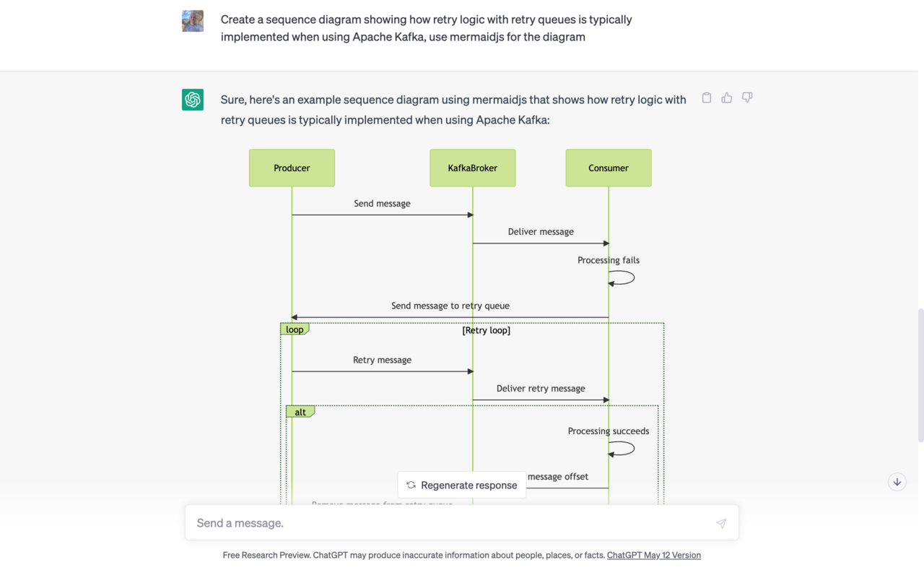The height and width of the screenshot is (578, 924).
Task: Give the response a thumbs down
Action: [x=746, y=98]
